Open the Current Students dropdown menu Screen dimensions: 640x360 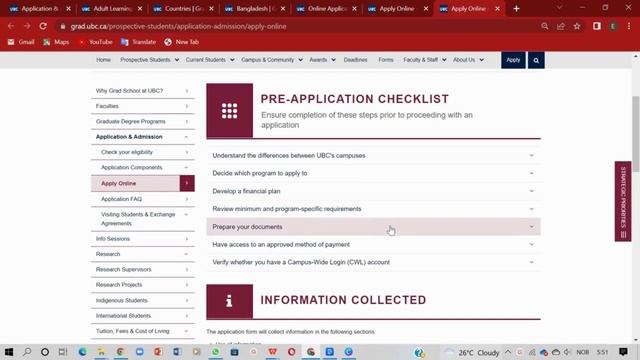coord(210,60)
